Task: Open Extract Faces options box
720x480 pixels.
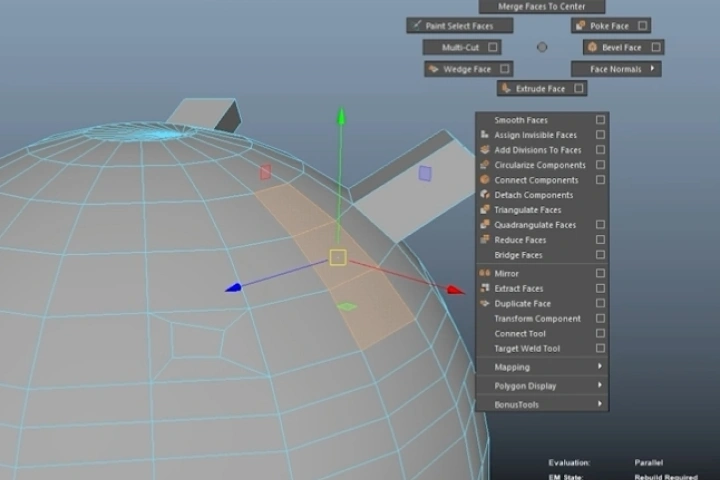Action: point(600,288)
